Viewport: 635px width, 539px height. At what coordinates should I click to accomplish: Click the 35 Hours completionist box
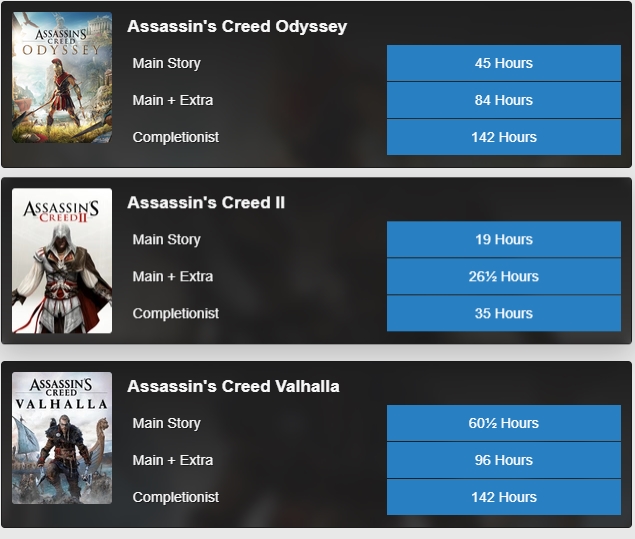[x=503, y=314]
